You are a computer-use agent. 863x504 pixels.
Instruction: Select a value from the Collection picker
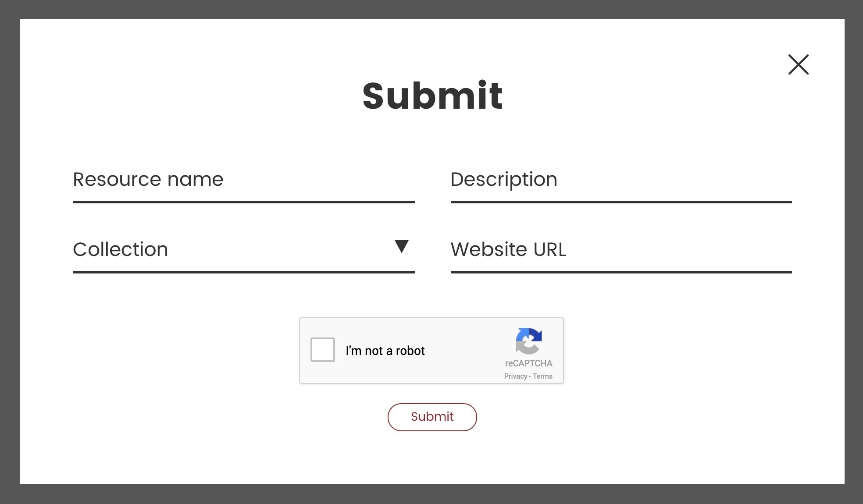click(243, 250)
